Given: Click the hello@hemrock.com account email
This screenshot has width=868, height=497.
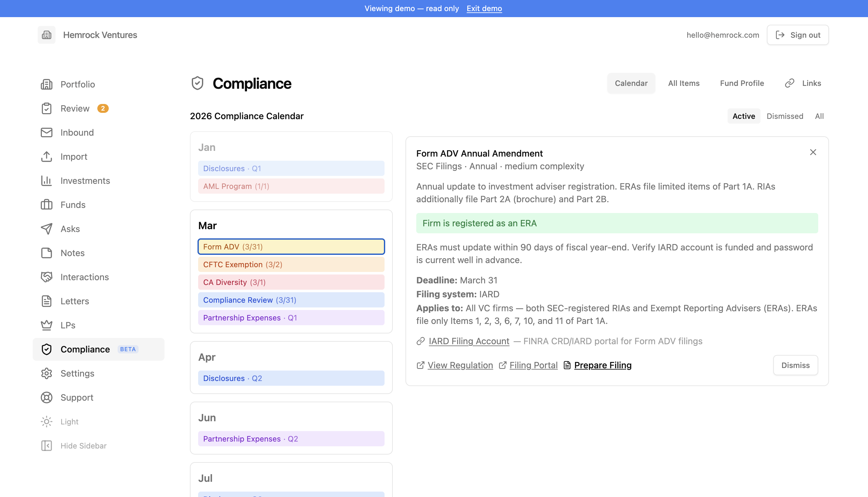Looking at the screenshot, I should point(722,35).
